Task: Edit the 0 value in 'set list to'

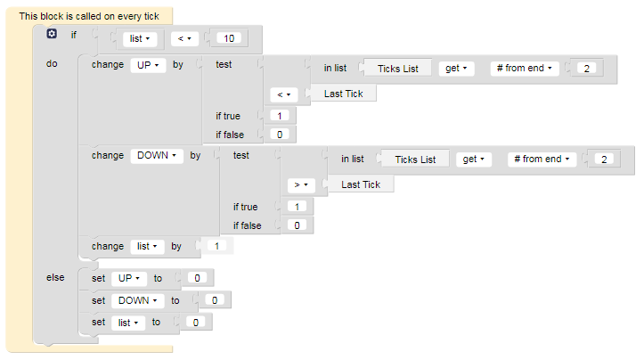Action: (x=195, y=323)
